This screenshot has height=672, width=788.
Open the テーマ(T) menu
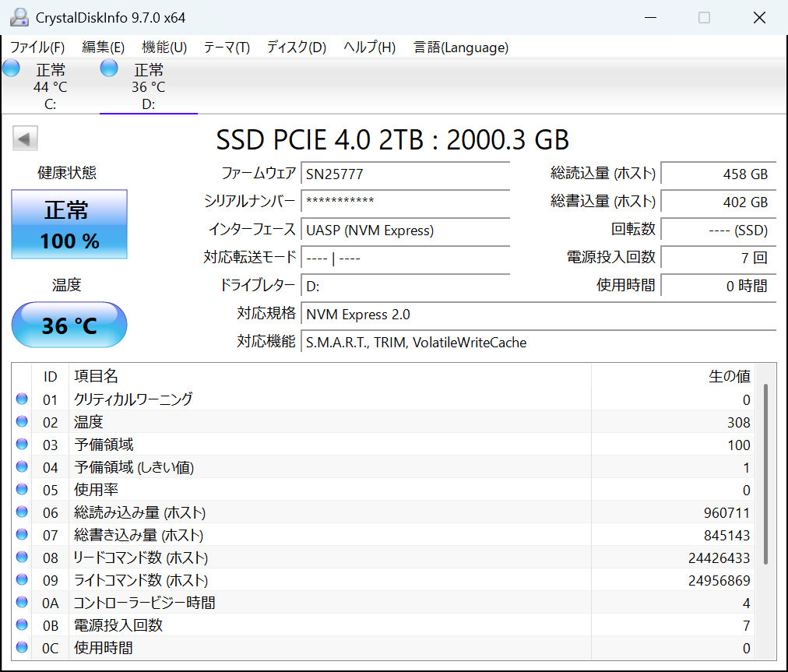point(227,47)
